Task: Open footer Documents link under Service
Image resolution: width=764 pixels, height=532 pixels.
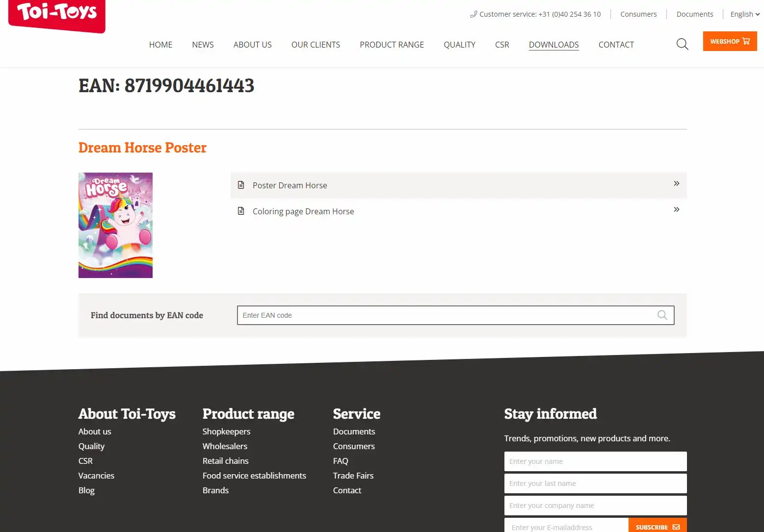Action: tap(354, 431)
